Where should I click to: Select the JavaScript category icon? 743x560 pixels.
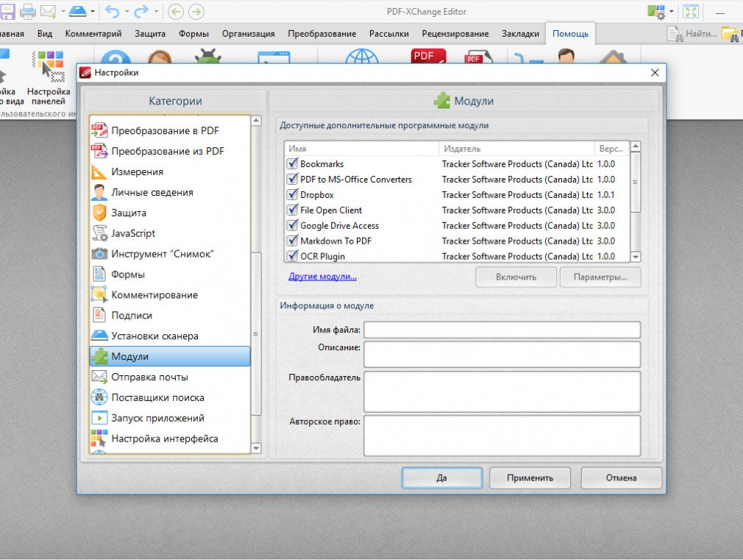click(99, 233)
